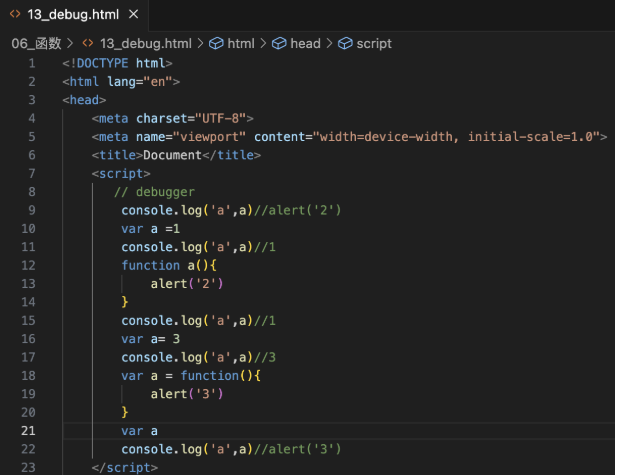Click line number 21 in gutter
The width and height of the screenshot is (623, 475).
click(28, 431)
